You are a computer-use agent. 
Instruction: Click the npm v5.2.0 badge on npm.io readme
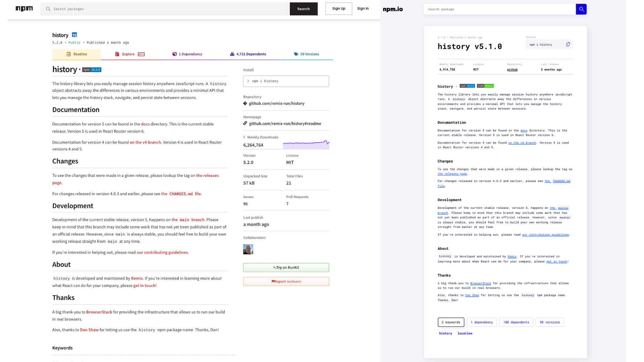tap(467, 86)
